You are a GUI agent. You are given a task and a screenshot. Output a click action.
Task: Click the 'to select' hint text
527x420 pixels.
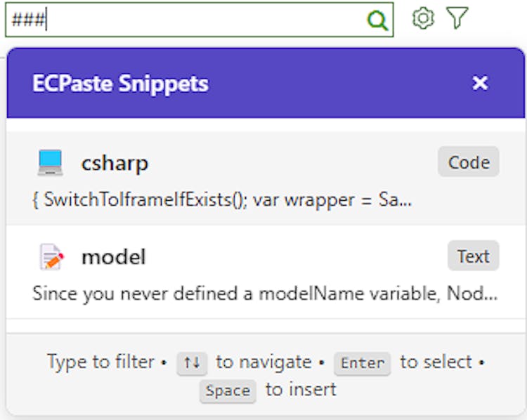(436, 362)
